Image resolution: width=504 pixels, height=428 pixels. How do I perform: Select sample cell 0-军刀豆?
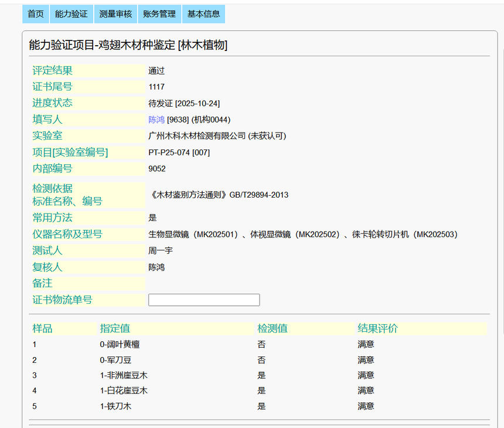[115, 360]
